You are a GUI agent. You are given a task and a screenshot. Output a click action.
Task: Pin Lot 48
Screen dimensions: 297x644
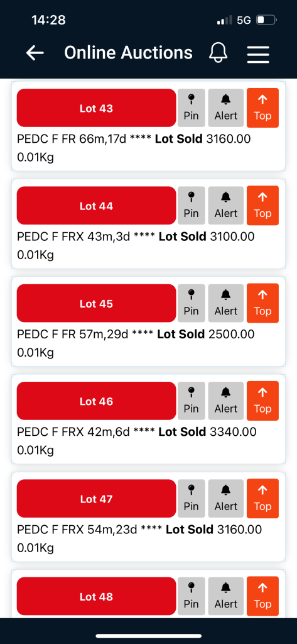click(x=191, y=596)
